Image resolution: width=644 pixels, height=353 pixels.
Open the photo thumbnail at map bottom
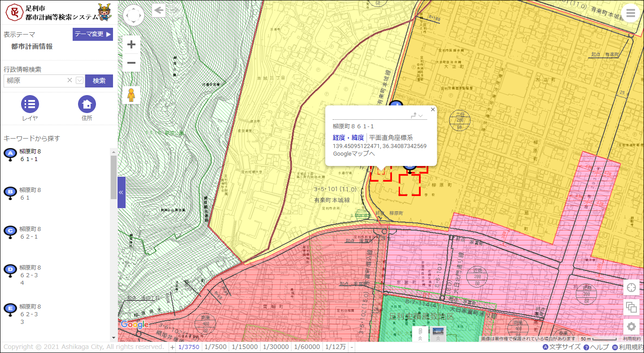pyautogui.click(x=438, y=334)
